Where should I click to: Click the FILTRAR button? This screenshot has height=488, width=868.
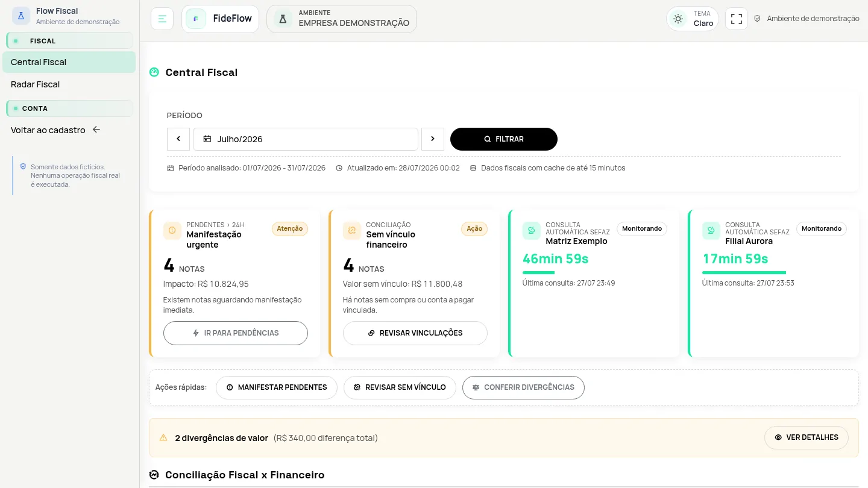[x=504, y=139]
